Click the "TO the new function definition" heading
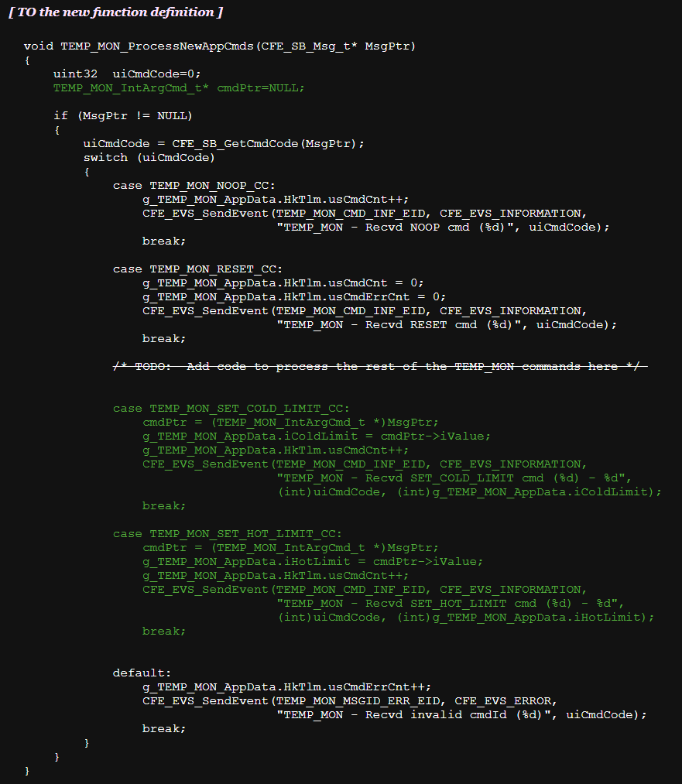The height and width of the screenshot is (784, 682). (x=115, y=12)
